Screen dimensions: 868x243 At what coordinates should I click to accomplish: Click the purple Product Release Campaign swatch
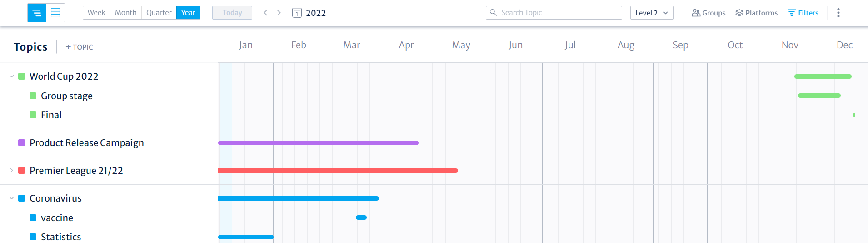[21, 143]
